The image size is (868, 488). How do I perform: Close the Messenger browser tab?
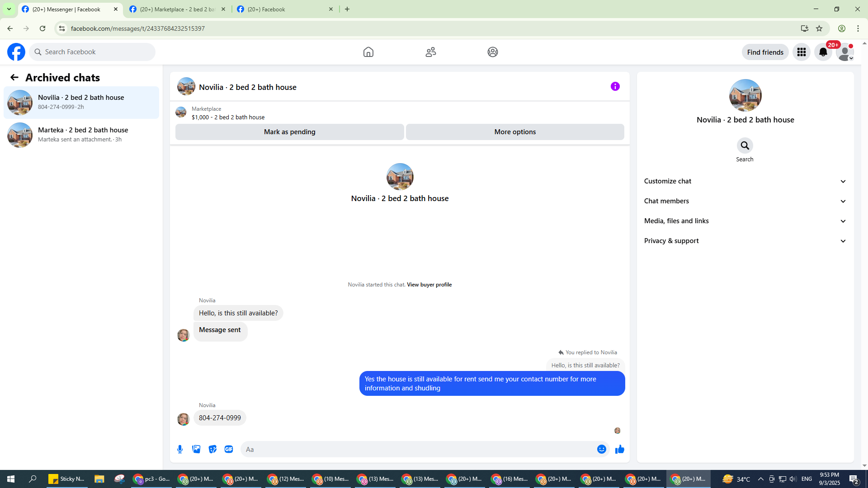[x=116, y=9]
